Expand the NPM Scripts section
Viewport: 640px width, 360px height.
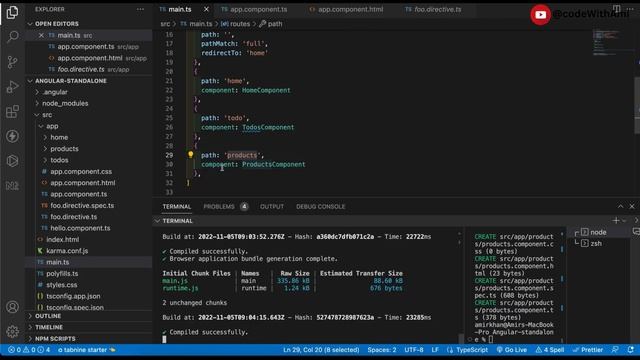[55, 339]
